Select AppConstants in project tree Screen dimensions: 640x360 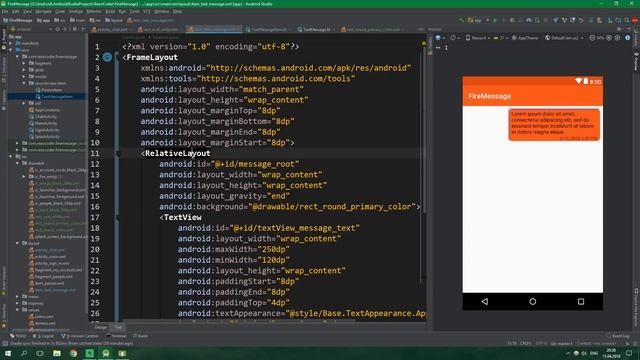(44, 110)
